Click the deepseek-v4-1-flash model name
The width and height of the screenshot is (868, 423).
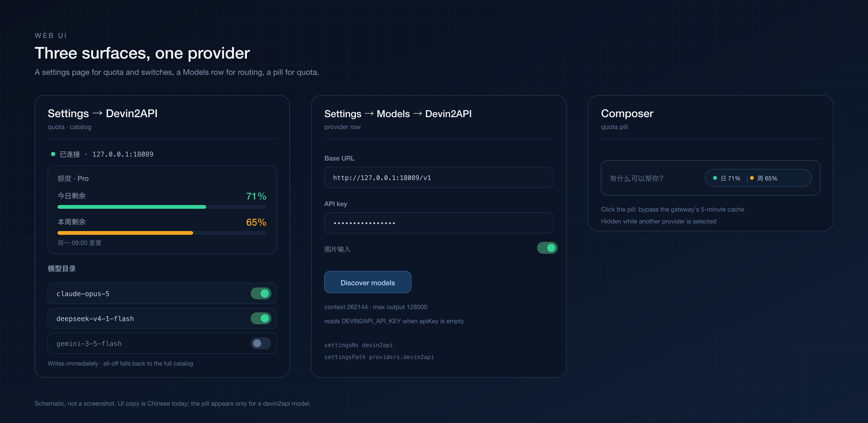[95, 318]
